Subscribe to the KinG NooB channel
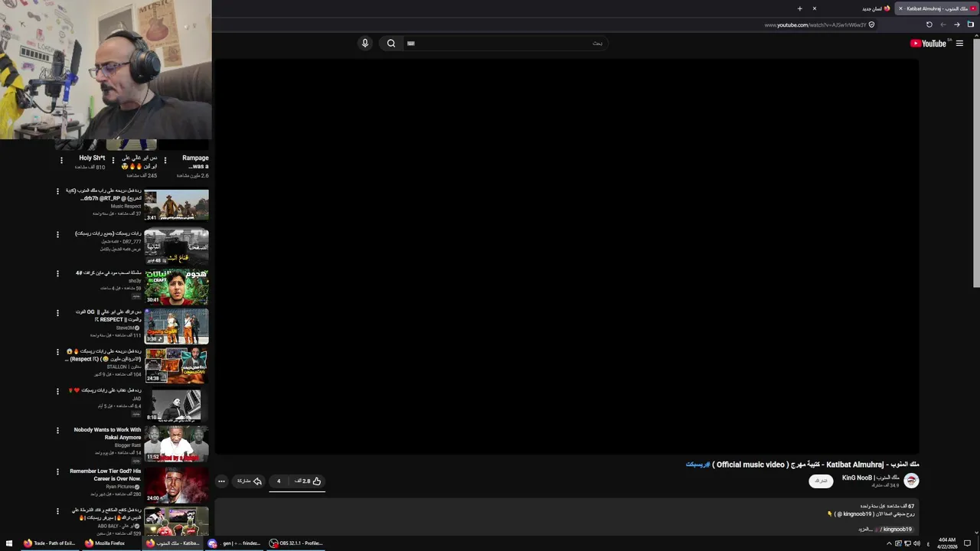This screenshot has width=980, height=551. (821, 481)
